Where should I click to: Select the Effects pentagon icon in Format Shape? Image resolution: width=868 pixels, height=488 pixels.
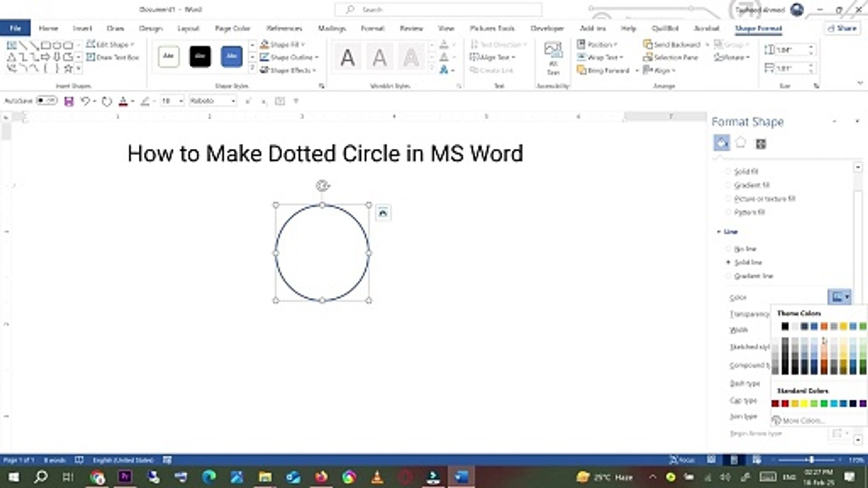[x=741, y=143]
